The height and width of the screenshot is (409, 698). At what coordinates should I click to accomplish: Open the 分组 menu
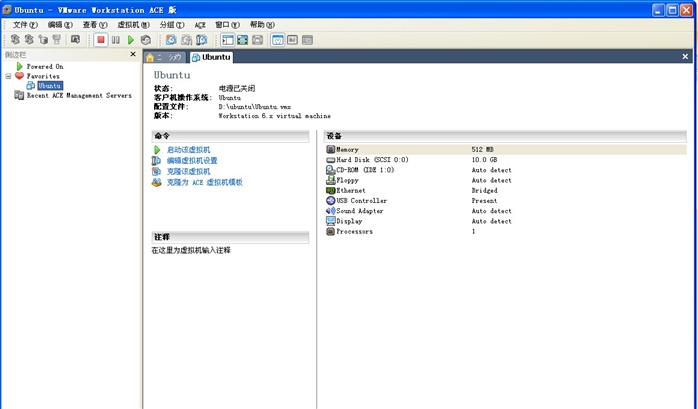click(x=171, y=25)
